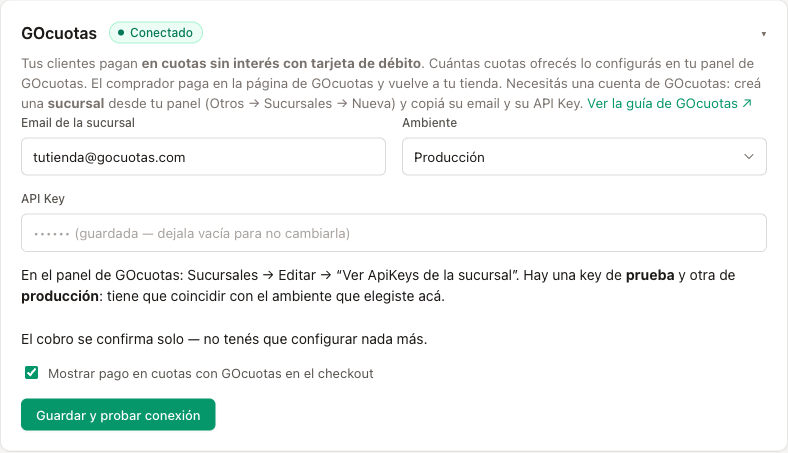The image size is (788, 453).
Task: Click the Ambiente label
Action: pos(429,123)
